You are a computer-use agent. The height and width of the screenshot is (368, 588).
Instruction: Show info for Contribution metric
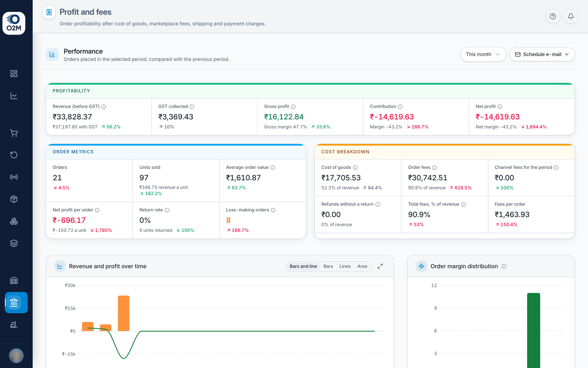pyautogui.click(x=400, y=107)
